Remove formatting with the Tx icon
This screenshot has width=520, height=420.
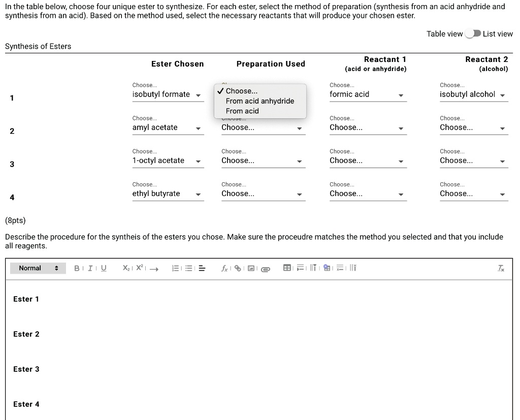(501, 268)
